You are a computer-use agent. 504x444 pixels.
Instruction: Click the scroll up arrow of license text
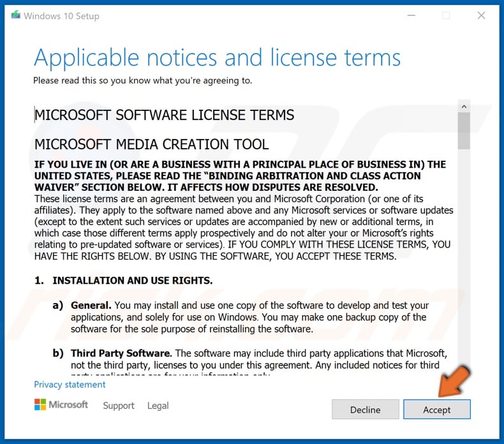coord(464,106)
